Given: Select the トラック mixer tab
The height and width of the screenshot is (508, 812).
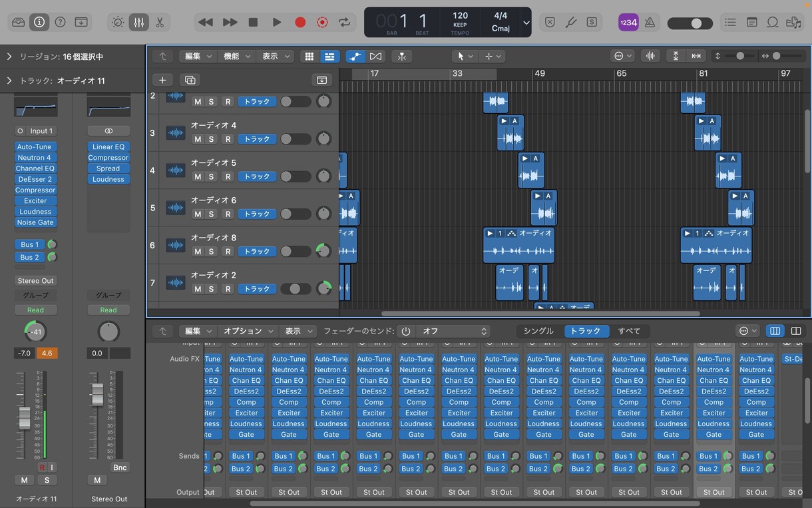Looking at the screenshot, I should click(x=586, y=331).
